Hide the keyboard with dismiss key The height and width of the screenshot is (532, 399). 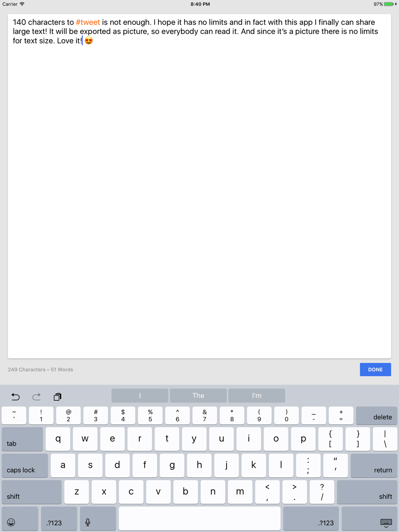[x=369, y=519]
